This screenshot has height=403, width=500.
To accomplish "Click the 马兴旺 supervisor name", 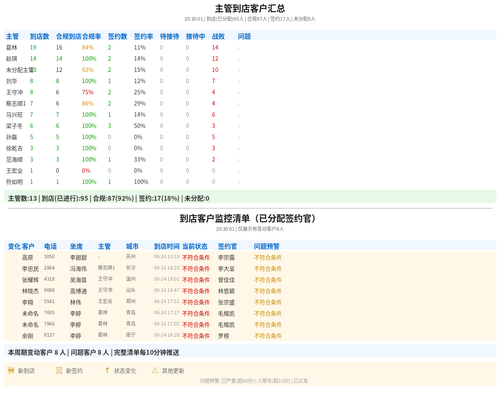I will click(14, 114).
